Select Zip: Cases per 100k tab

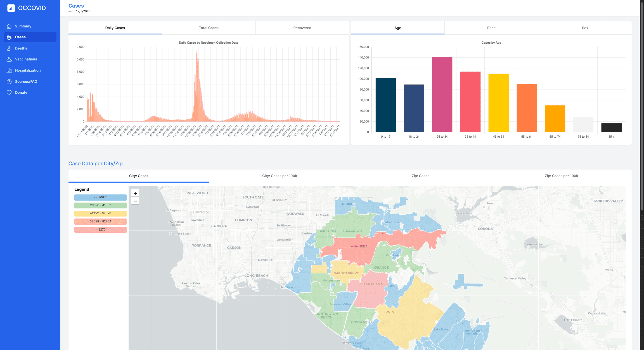561,176
